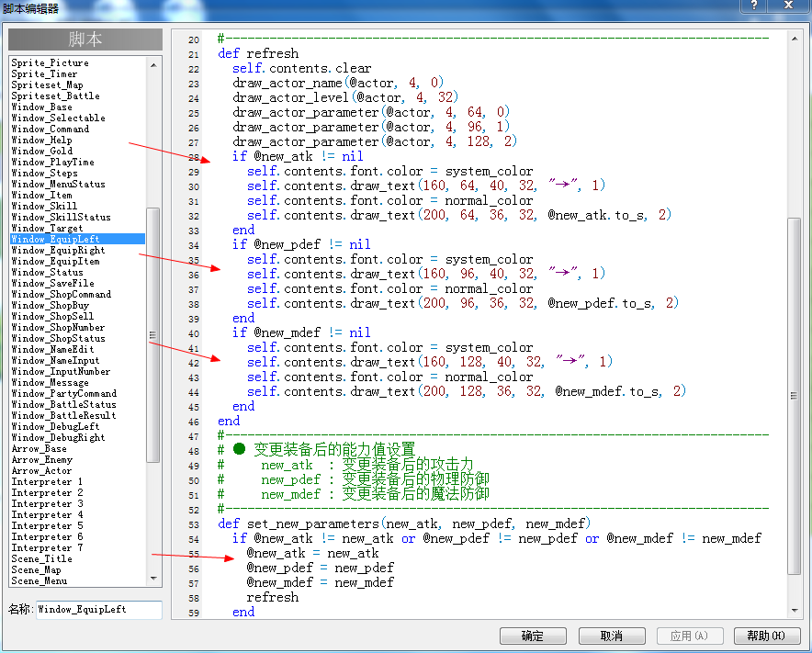Click the script list scrollbar thumb

pyautogui.click(x=152, y=334)
